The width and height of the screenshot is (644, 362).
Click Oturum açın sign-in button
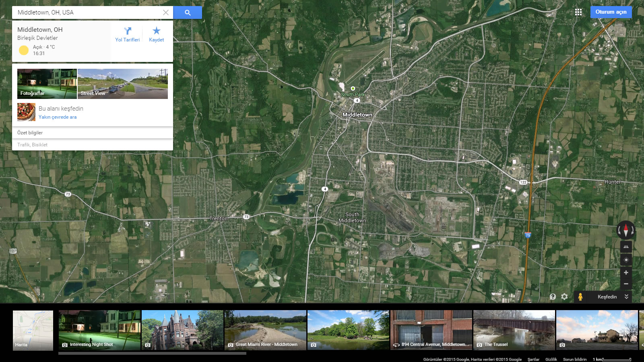coord(611,12)
